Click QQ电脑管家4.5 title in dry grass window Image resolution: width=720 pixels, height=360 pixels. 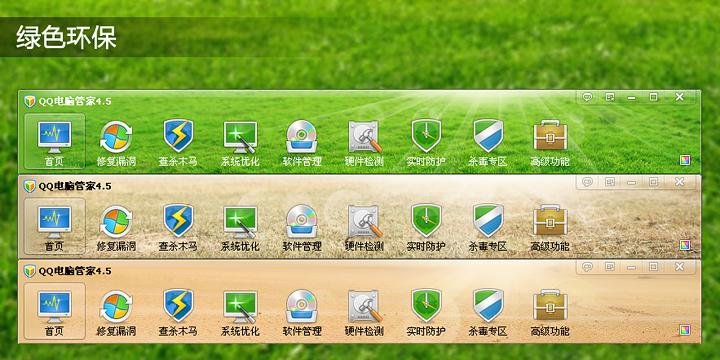[x=74, y=186]
